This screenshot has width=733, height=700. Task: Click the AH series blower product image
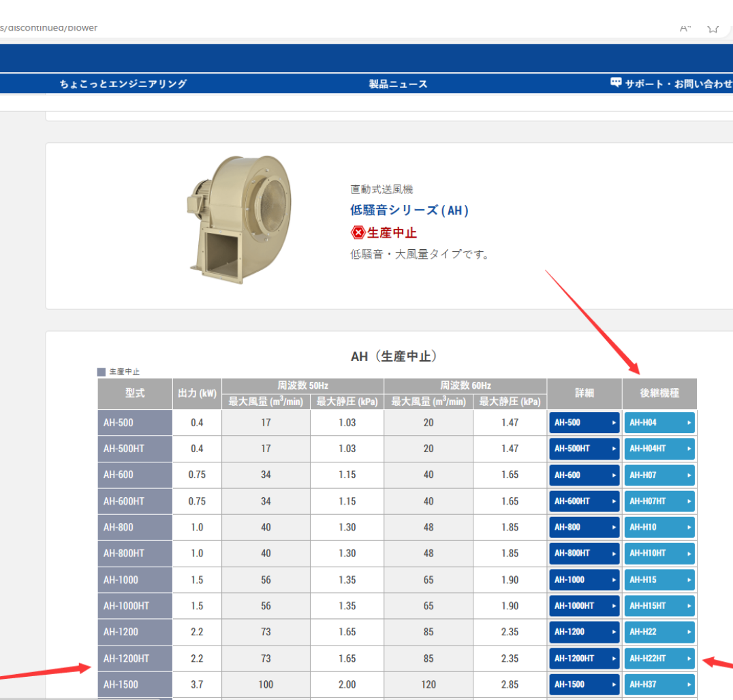coord(237,214)
